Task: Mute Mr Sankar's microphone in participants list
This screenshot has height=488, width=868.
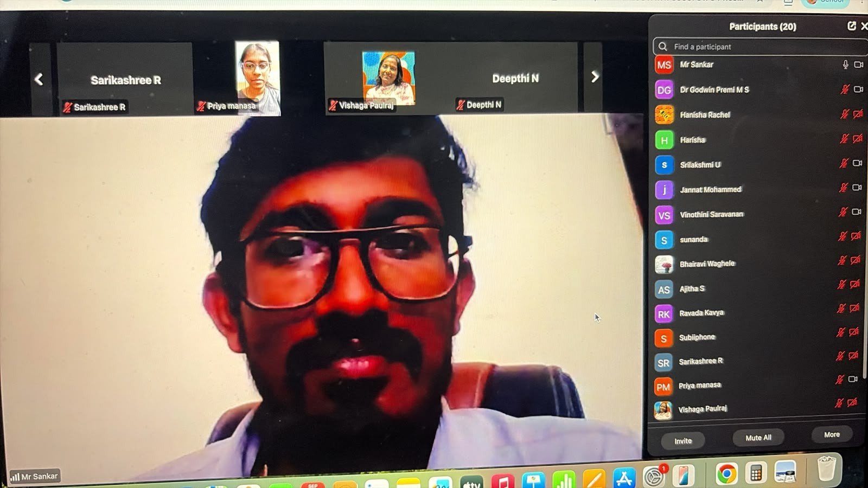Action: (x=845, y=65)
